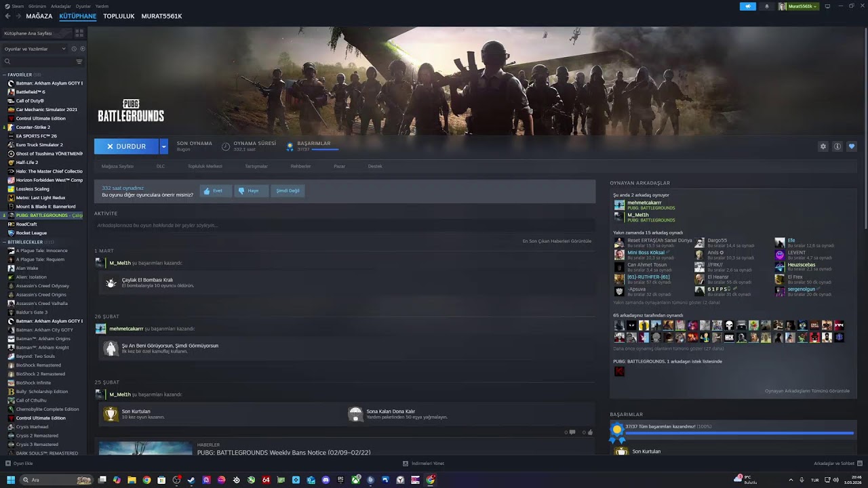Screen dimensions: 868x488
Task: Open the Rehberler tab
Action: pos(300,166)
